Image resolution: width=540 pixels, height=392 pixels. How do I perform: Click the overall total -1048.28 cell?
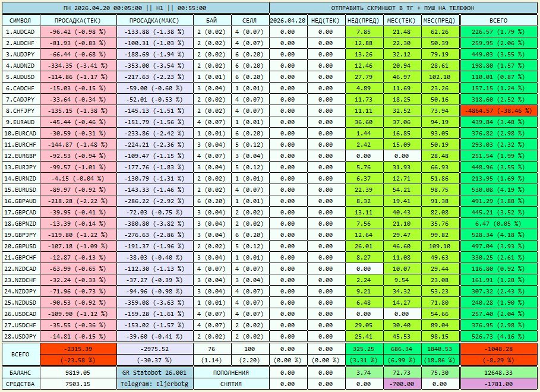498,349
